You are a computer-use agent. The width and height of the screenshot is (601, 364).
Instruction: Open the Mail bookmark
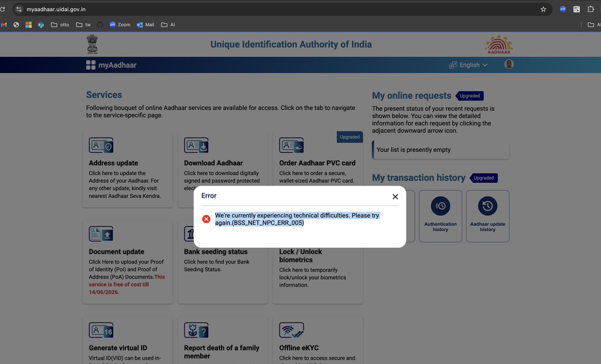tap(145, 25)
